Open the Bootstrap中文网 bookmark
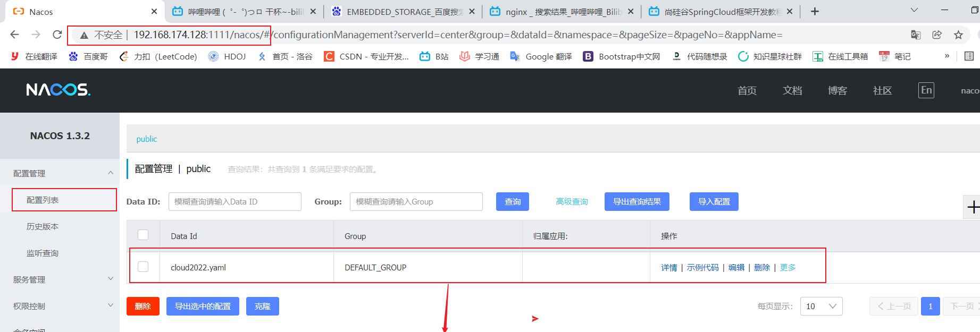980x332 pixels. [622, 56]
